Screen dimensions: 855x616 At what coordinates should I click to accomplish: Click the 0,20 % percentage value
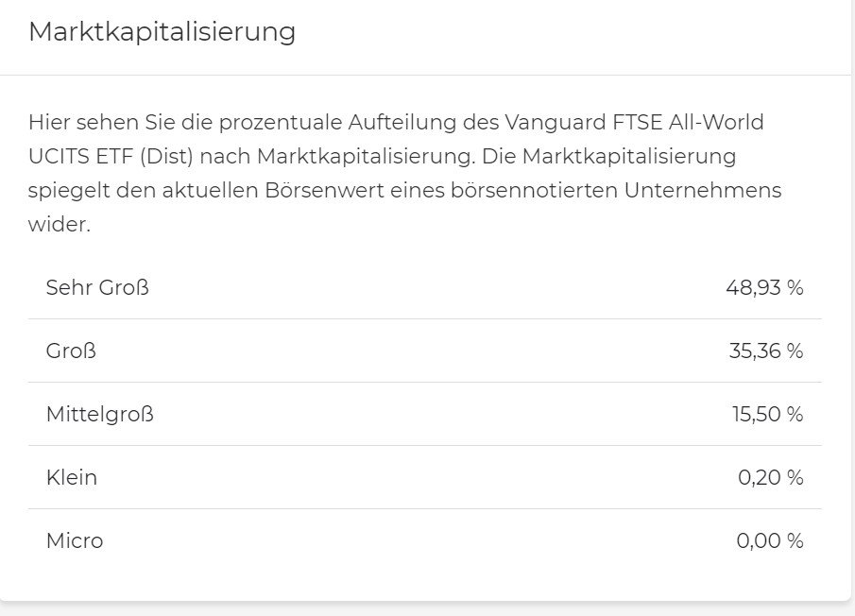[770, 477]
